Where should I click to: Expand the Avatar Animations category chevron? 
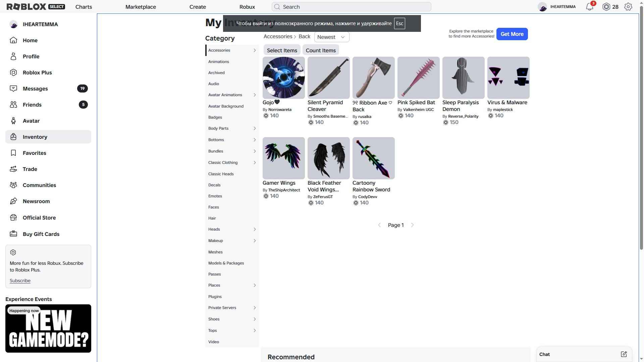click(x=255, y=95)
